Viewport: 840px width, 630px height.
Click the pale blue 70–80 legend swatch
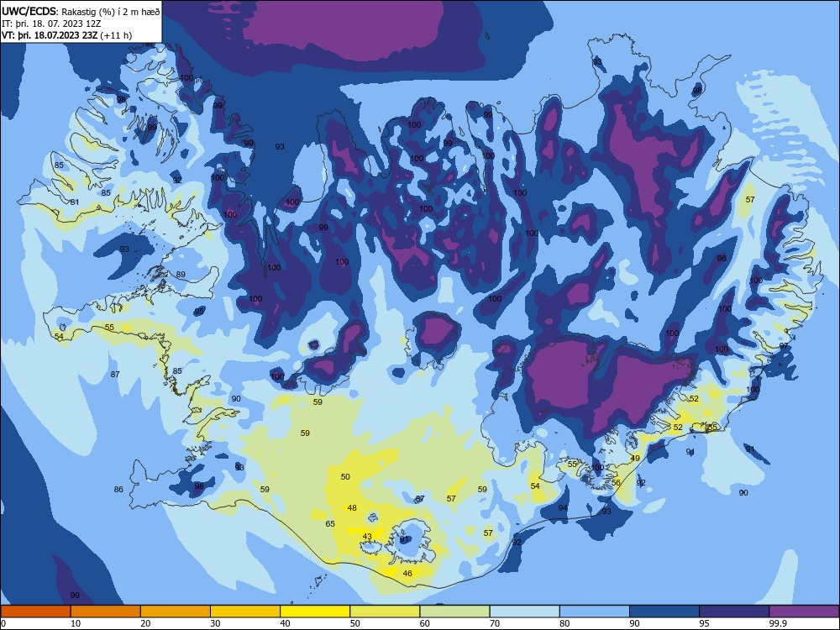coord(524,612)
